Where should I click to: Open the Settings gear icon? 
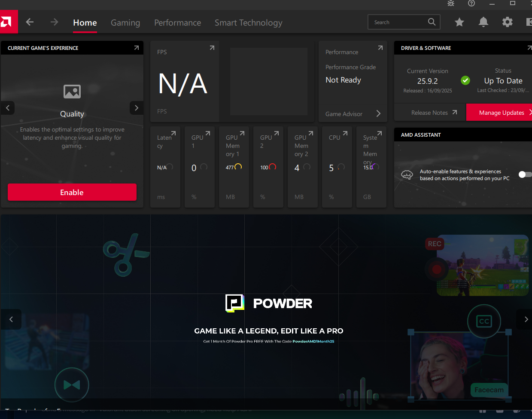click(x=508, y=22)
